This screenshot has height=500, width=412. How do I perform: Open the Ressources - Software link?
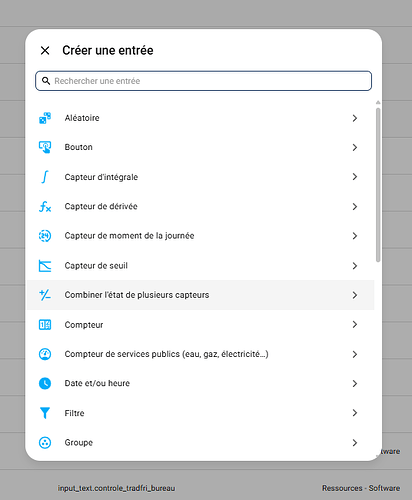361,488
